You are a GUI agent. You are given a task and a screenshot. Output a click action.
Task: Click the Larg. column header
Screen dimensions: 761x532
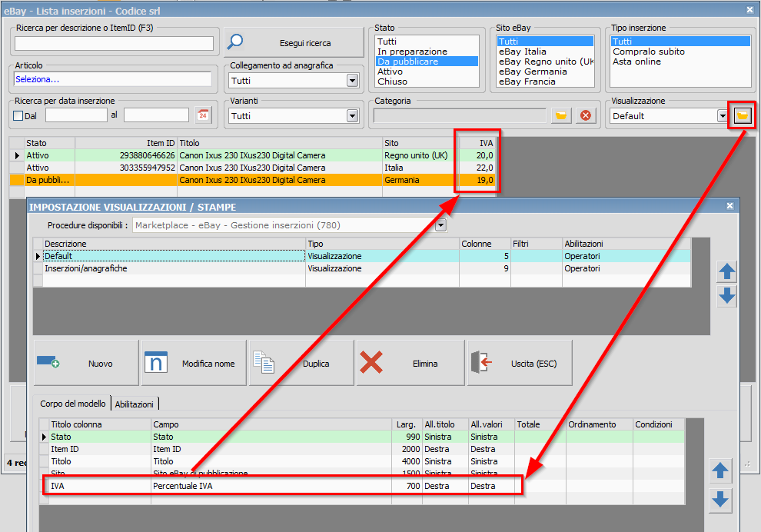pyautogui.click(x=407, y=424)
